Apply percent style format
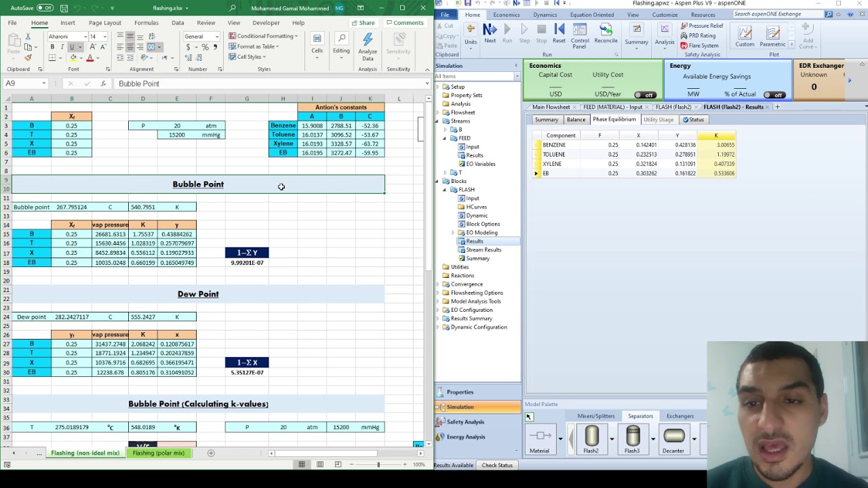The width and height of the screenshot is (868, 488). pos(205,47)
